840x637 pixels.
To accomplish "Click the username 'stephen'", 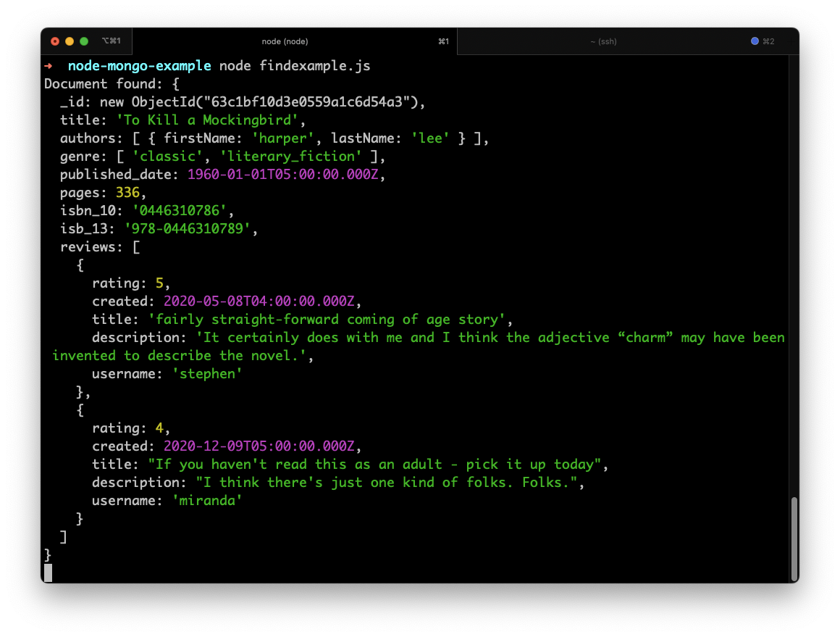I will click(x=208, y=373).
